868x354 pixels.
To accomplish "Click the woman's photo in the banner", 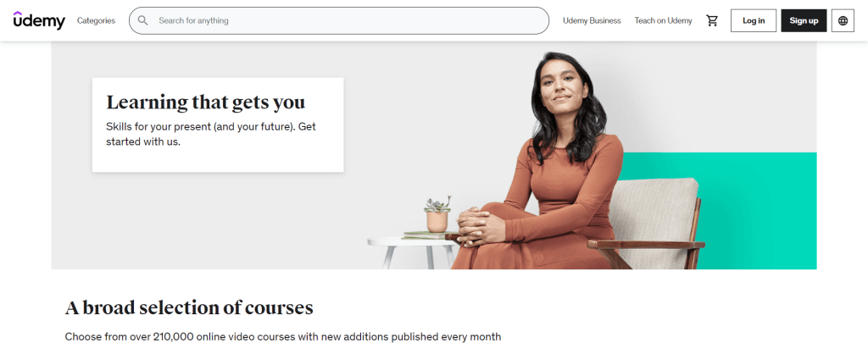I will coord(542,160).
